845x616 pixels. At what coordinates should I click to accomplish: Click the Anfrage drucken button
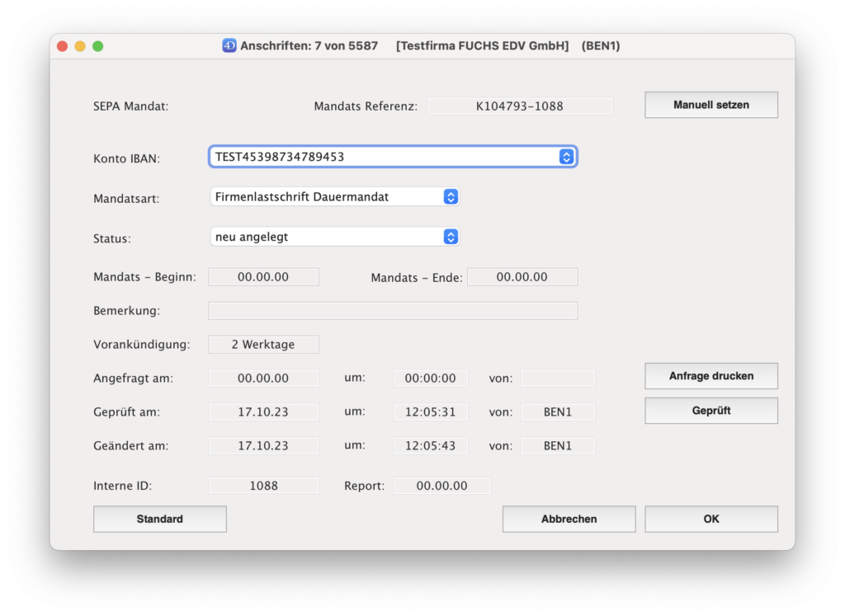click(710, 376)
